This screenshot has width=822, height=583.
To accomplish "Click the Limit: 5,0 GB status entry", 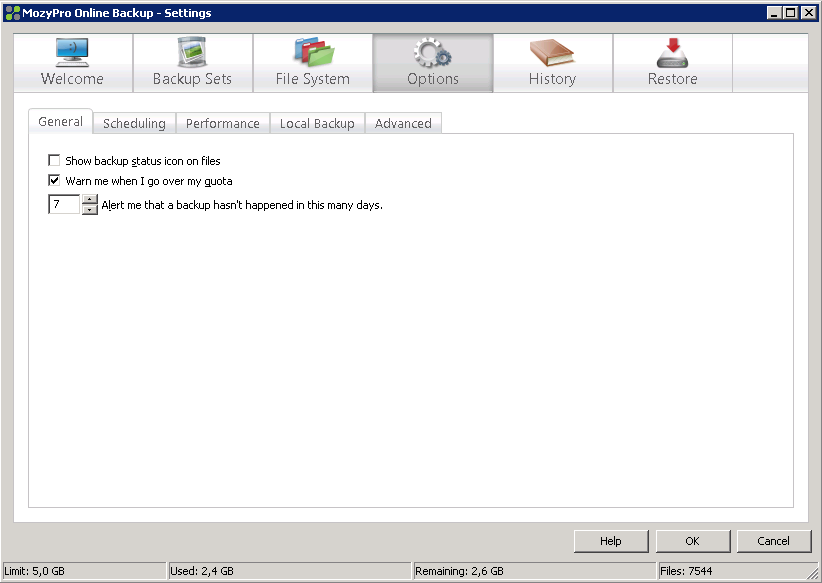I will [x=84, y=571].
